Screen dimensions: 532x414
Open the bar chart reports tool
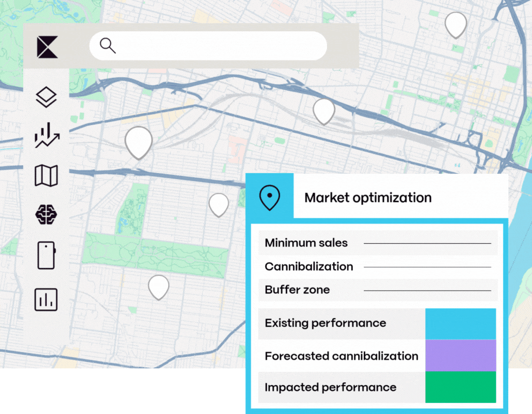tap(46, 300)
